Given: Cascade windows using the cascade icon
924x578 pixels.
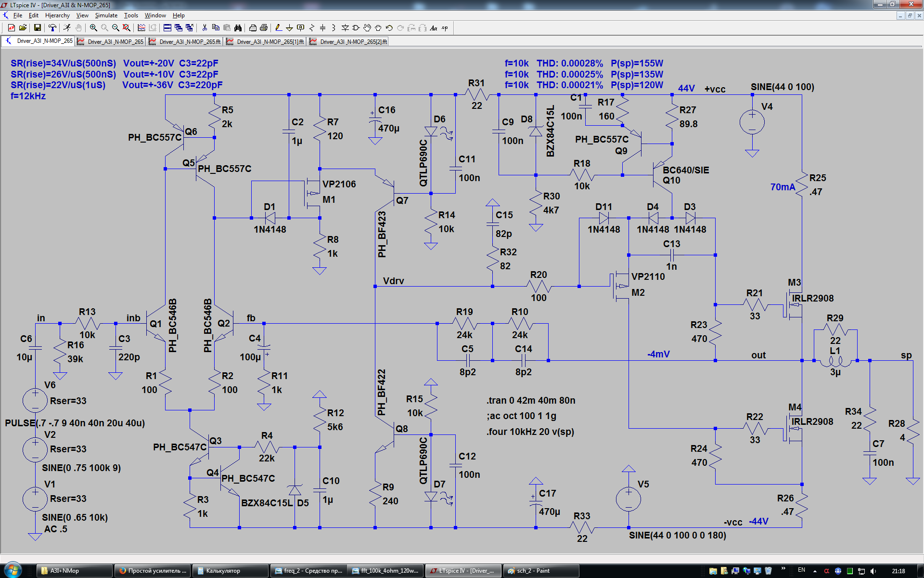Looking at the screenshot, I should pos(179,28).
